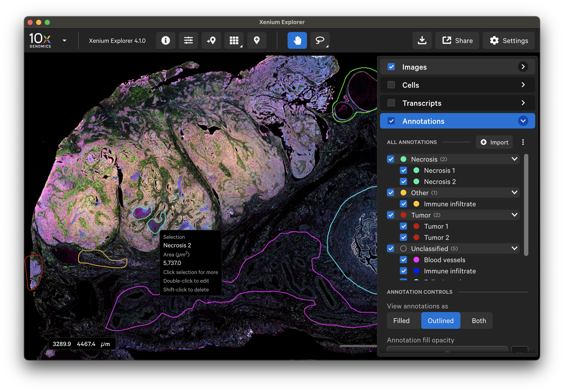Uncheck the Necrosis 2 annotation

[404, 182]
